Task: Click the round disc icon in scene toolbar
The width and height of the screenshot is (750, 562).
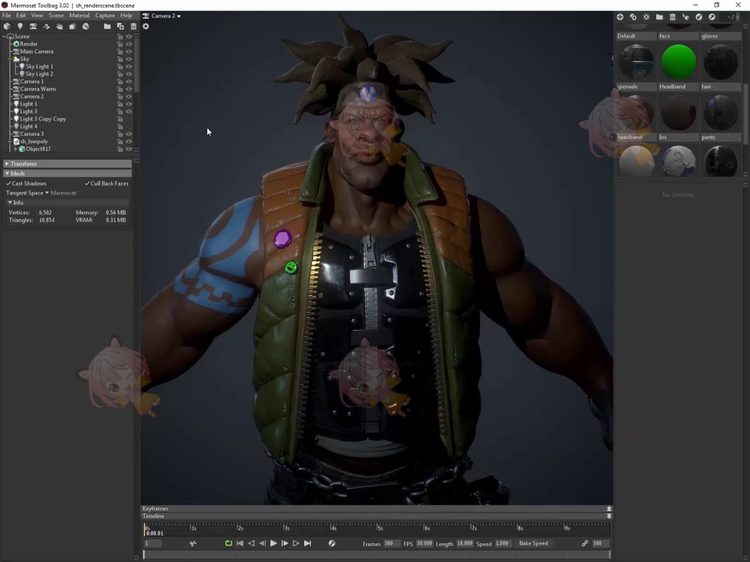Action: pos(86,26)
